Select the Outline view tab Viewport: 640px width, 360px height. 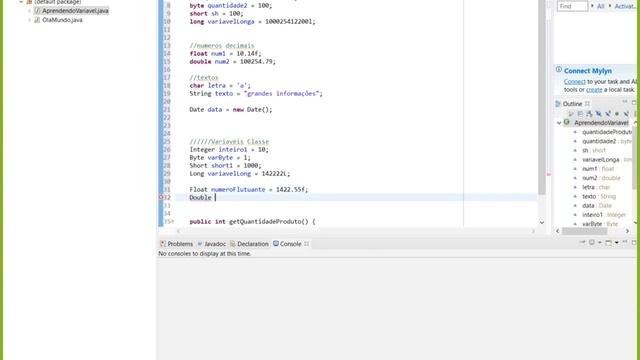pos(569,104)
